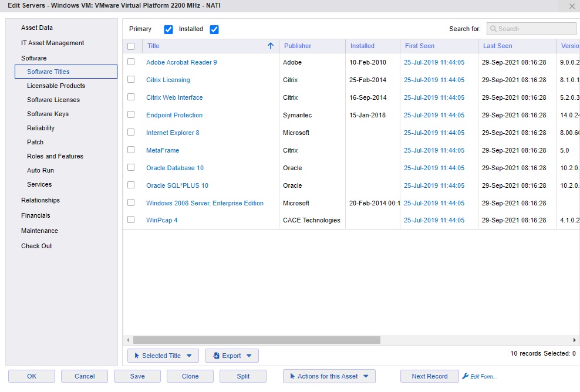580x392 pixels.
Task: Go to Next Record
Action: 430,376
